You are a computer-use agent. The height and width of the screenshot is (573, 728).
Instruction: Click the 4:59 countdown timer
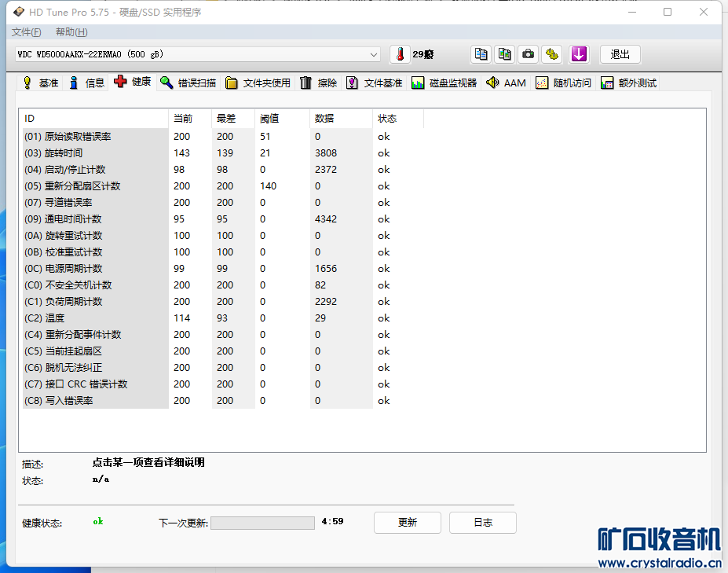(332, 521)
